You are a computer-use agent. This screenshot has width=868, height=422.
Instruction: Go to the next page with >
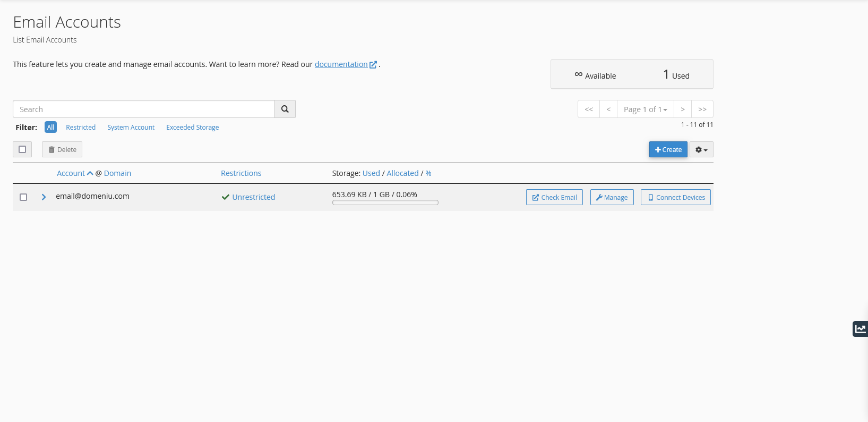(683, 109)
